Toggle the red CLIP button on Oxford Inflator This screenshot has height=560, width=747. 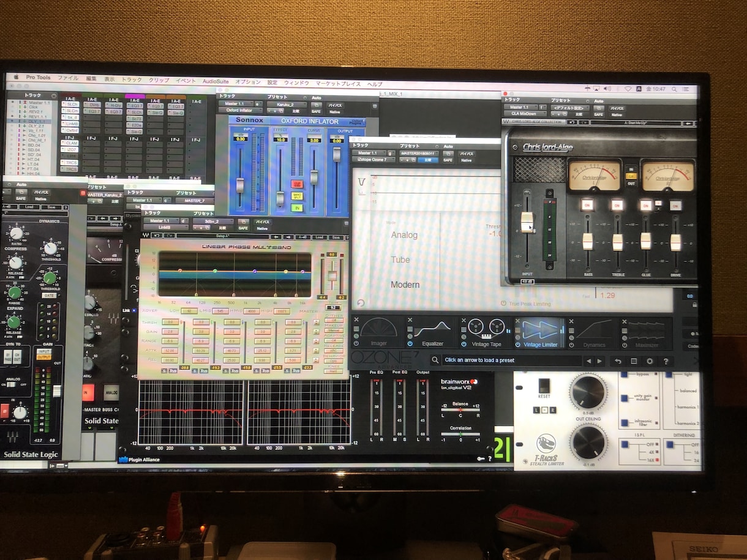[x=297, y=184]
